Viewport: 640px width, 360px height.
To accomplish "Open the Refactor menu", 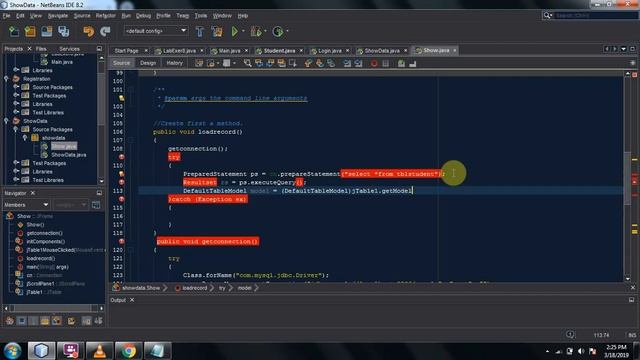I will click(106, 16).
